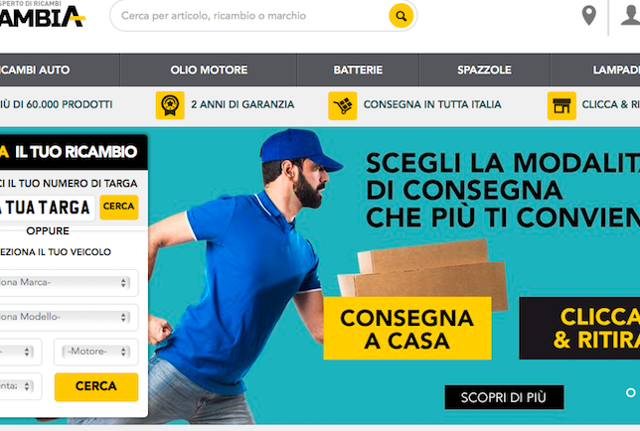Image resolution: width=640 pixels, height=431 pixels.
Task: Click the delivery cart icon
Action: coord(342,106)
